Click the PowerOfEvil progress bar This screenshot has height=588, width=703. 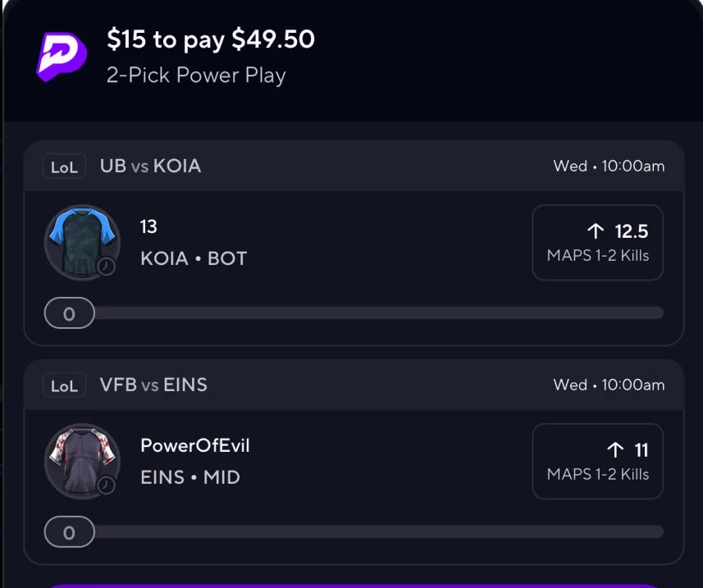coord(379,531)
